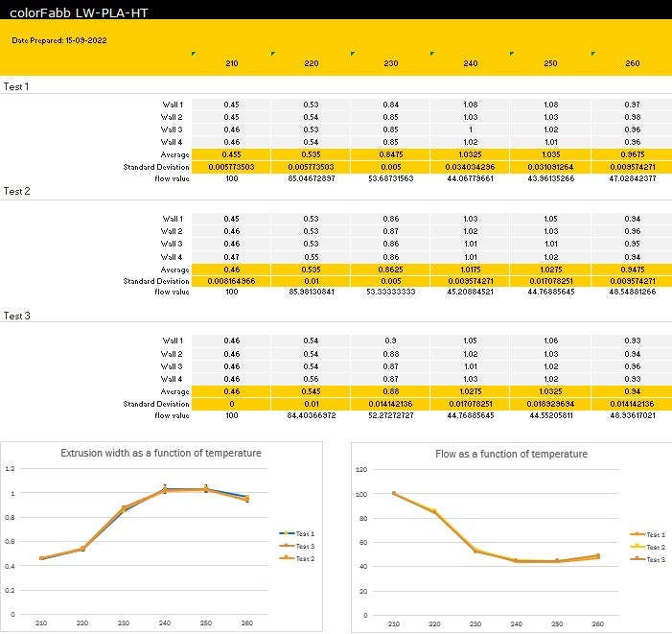Screen dimensions: 672x634
Task: Select the flow value 45.20884521
Action: 470,292
